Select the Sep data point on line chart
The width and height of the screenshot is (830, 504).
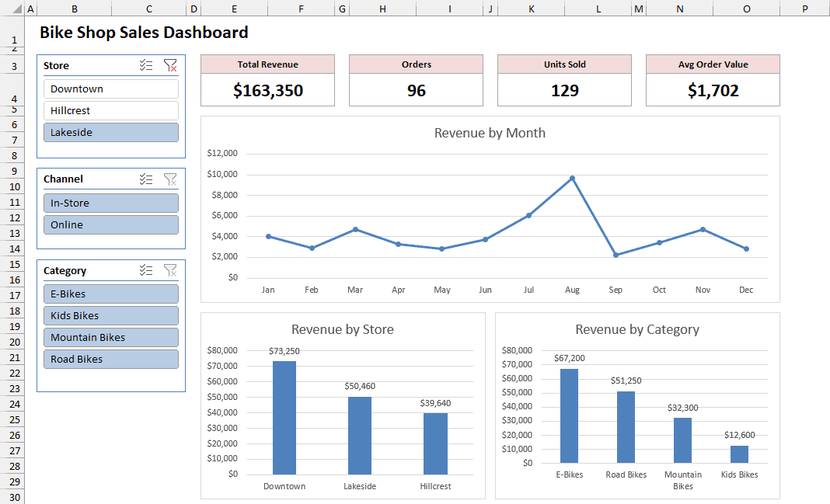pos(616,255)
